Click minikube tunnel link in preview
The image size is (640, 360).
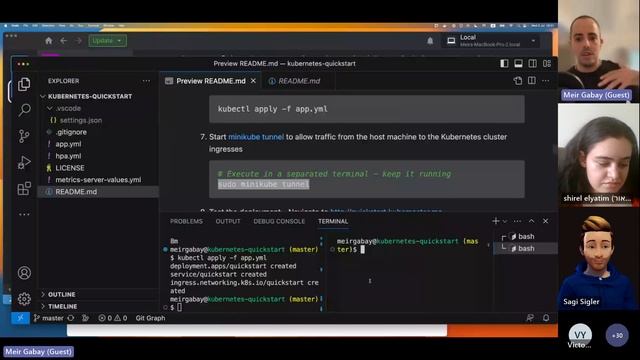[x=256, y=137]
